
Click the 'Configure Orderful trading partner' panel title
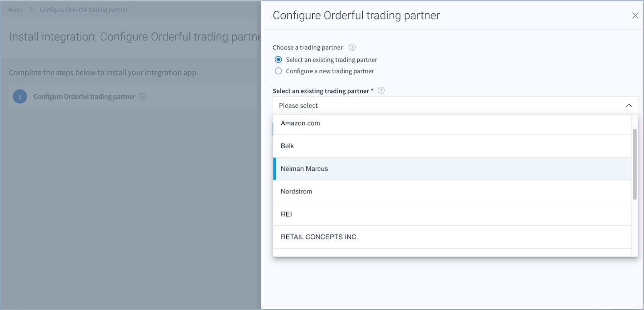click(x=356, y=15)
